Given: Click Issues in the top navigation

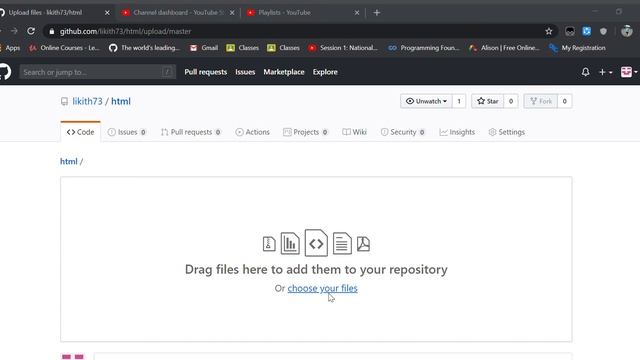Looking at the screenshot, I should click(x=245, y=72).
